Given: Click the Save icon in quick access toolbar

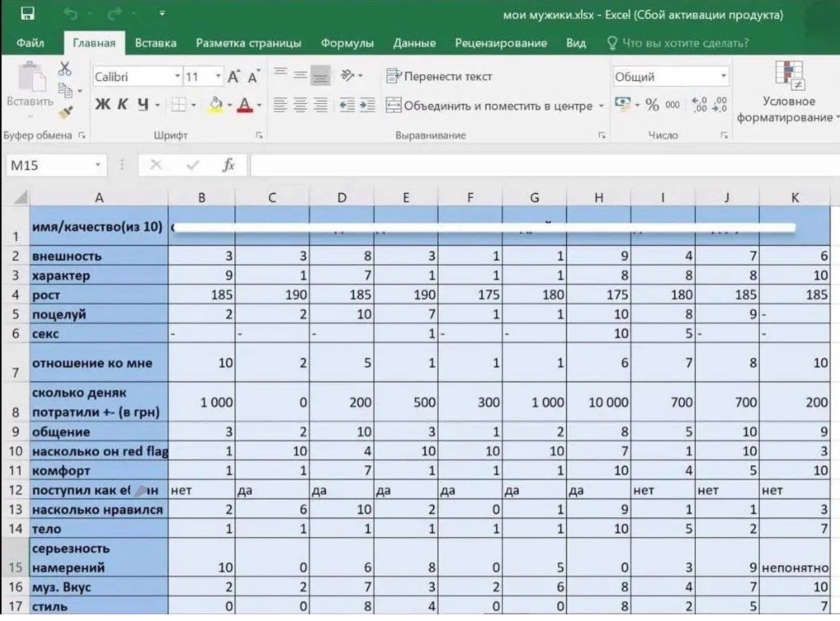Looking at the screenshot, I should [x=27, y=14].
